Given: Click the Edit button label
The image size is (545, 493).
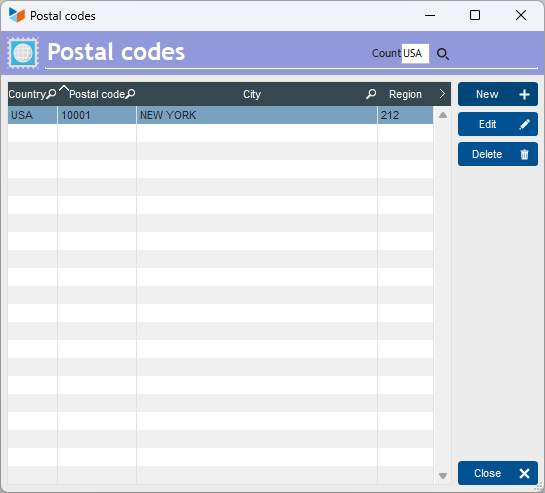Looking at the screenshot, I should tap(487, 124).
